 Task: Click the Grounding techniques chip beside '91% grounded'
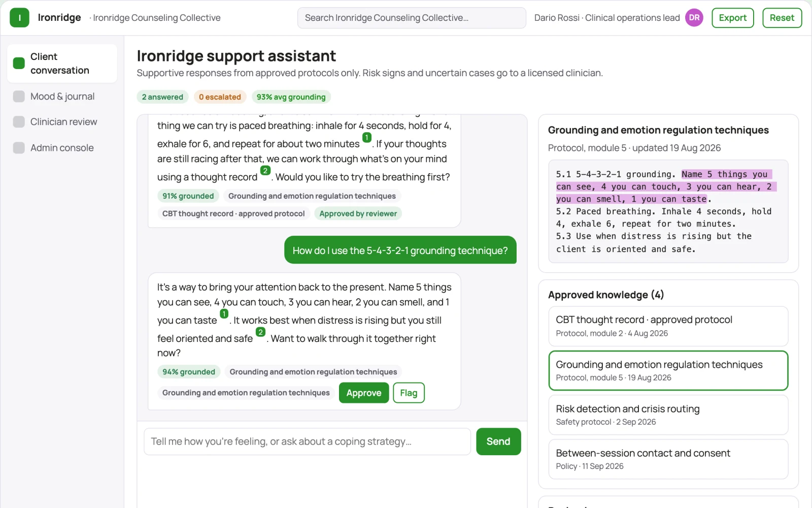[x=312, y=196]
